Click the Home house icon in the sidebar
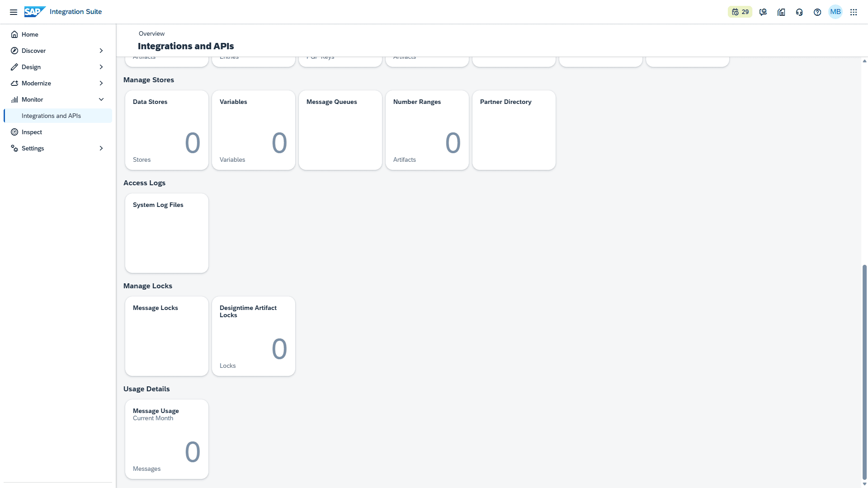 pos(14,34)
